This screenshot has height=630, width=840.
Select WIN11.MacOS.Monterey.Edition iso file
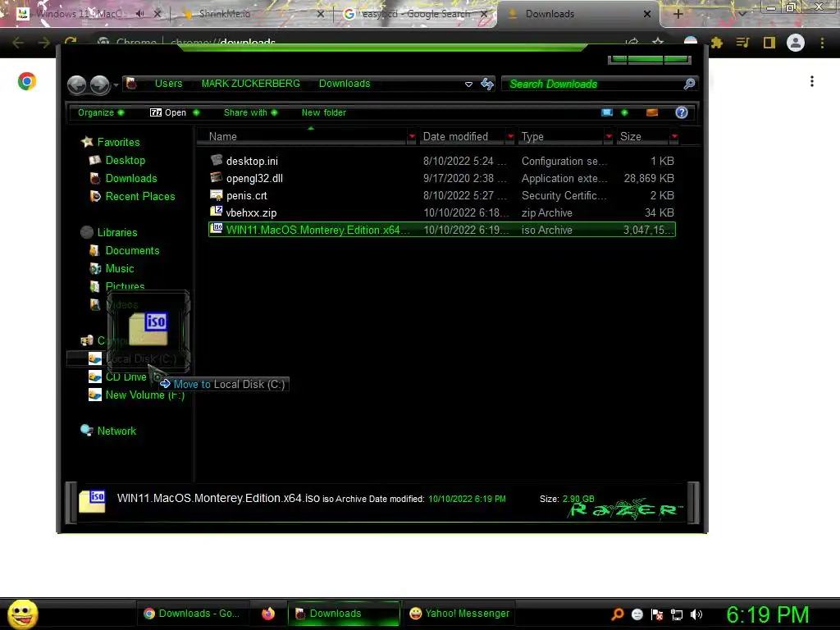click(442, 230)
